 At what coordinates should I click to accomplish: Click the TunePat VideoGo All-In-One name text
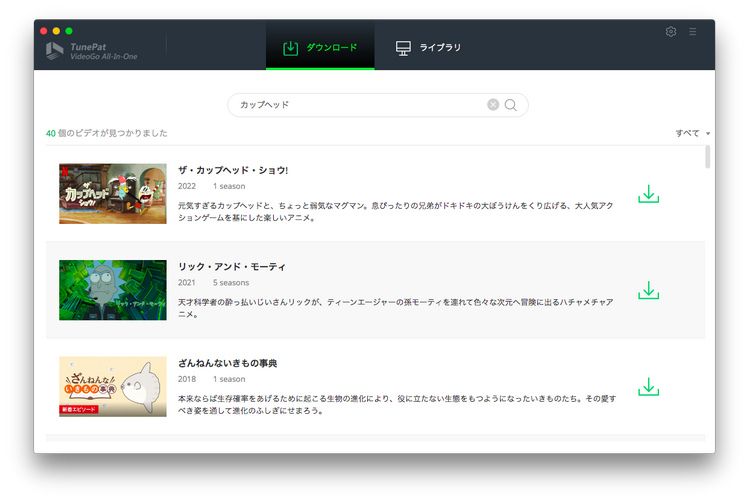(x=104, y=51)
